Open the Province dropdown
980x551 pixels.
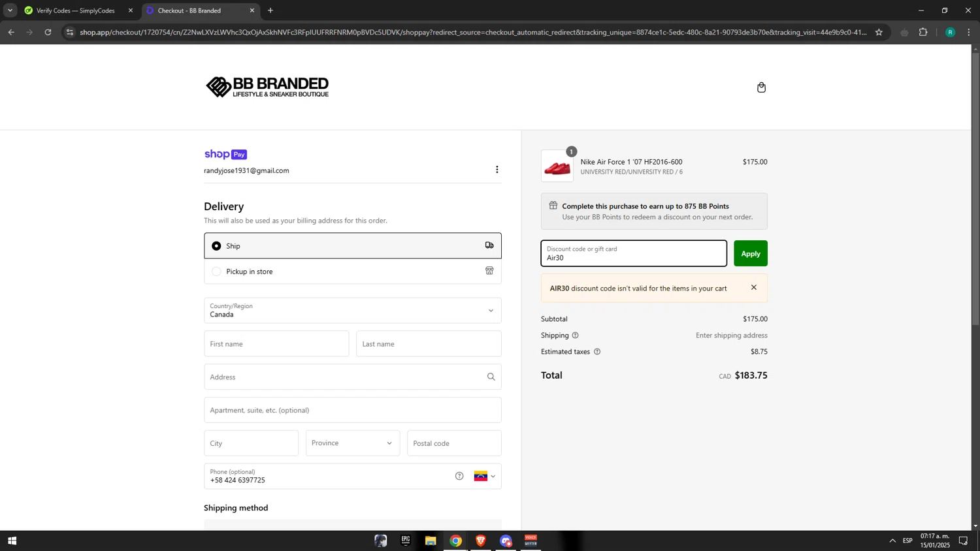353,443
